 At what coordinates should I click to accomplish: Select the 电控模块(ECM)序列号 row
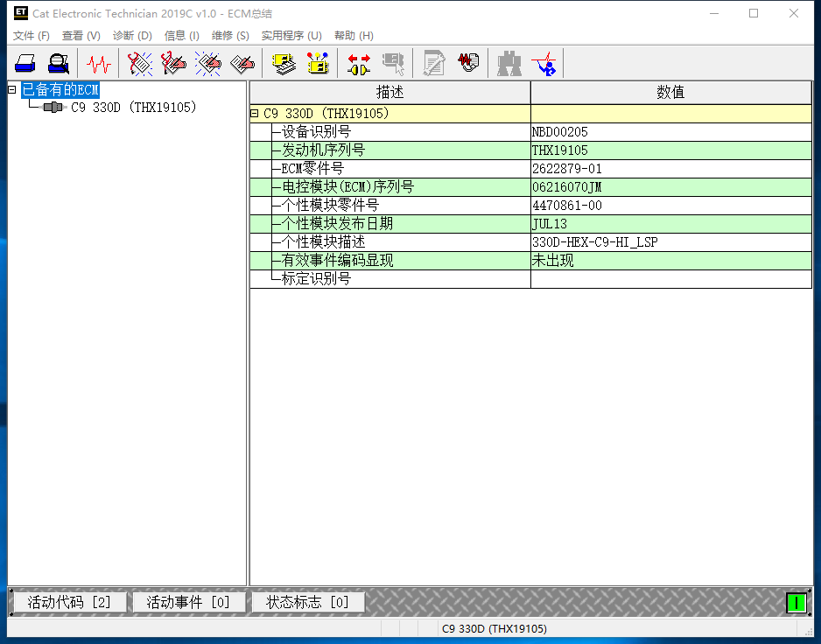click(531, 187)
